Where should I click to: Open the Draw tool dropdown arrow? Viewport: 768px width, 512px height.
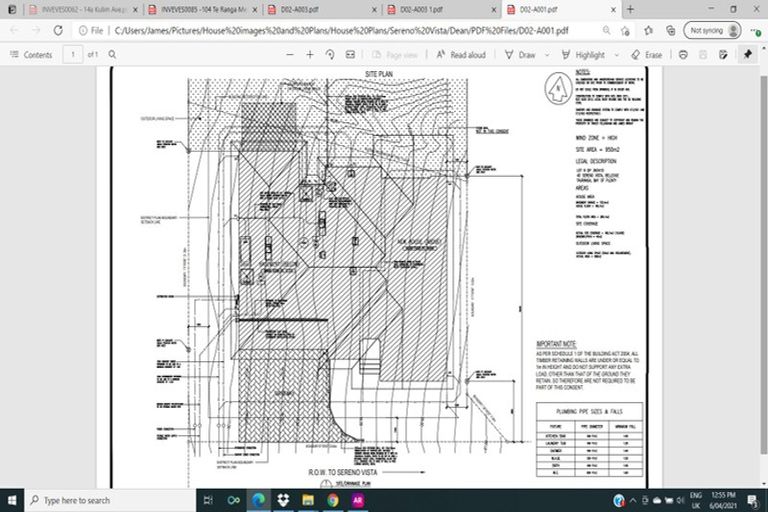546,55
